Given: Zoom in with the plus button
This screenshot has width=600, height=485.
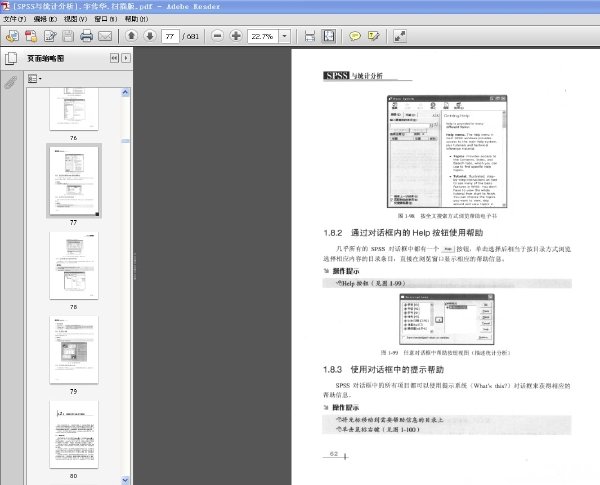Looking at the screenshot, I should click(236, 36).
